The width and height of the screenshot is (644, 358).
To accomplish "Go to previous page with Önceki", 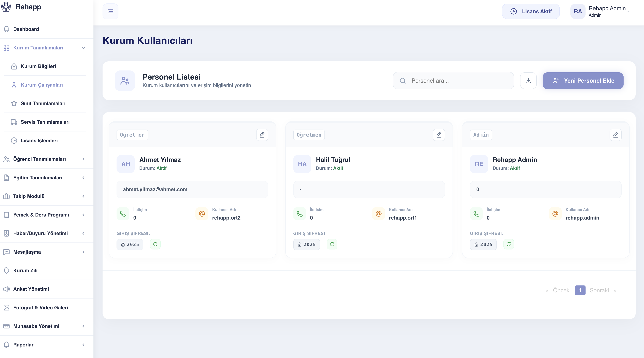I will [x=562, y=290].
